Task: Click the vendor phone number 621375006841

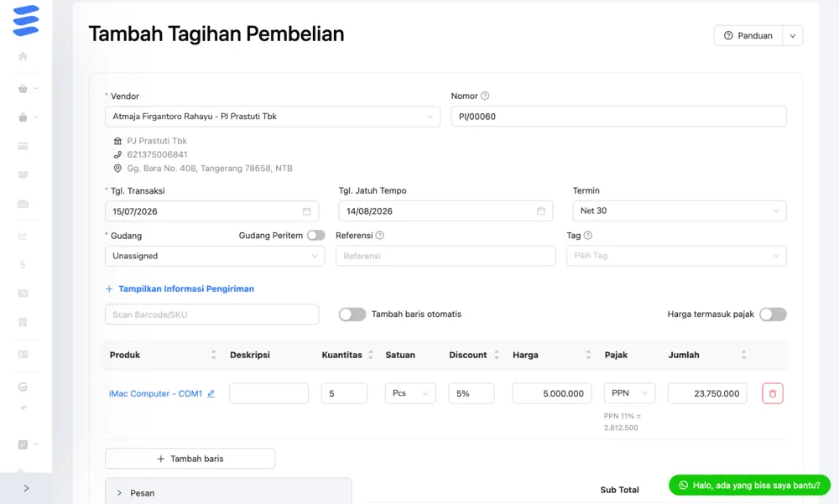Action: click(158, 154)
